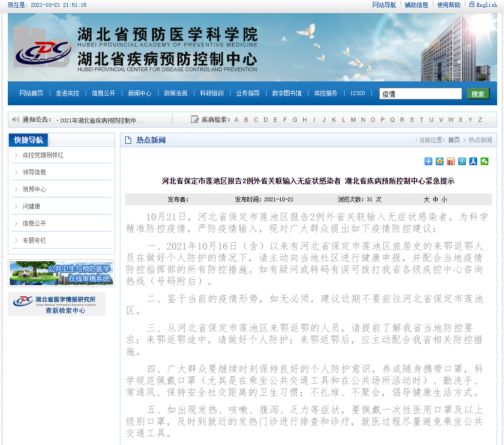Open 查新检索中心 banner image
Viewport: 504px width, 445px height.
57,304
